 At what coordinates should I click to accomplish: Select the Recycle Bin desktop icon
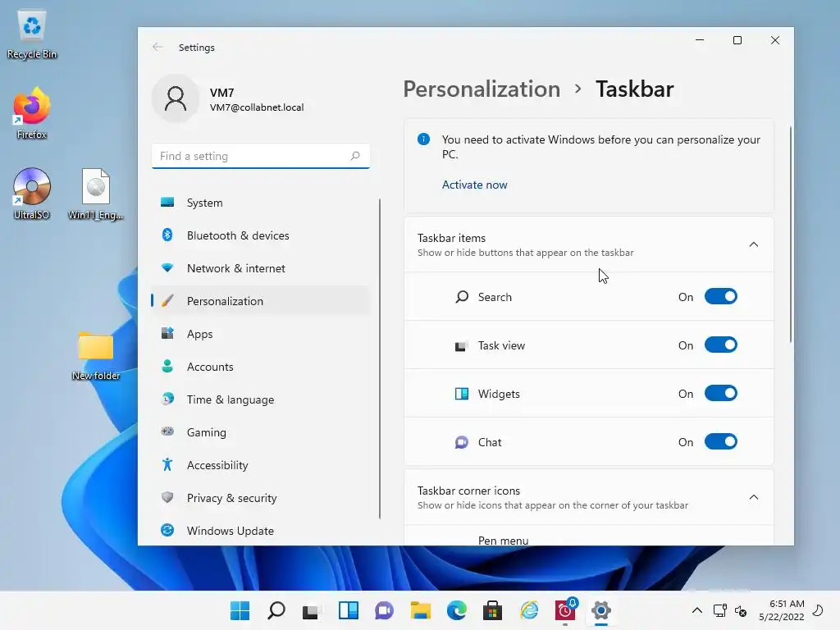(32, 34)
